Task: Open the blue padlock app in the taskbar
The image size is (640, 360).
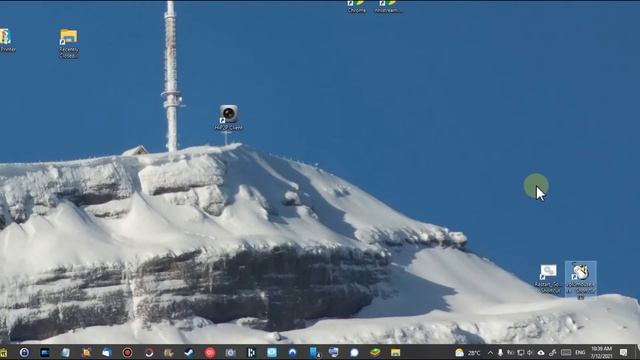Action: point(24,352)
